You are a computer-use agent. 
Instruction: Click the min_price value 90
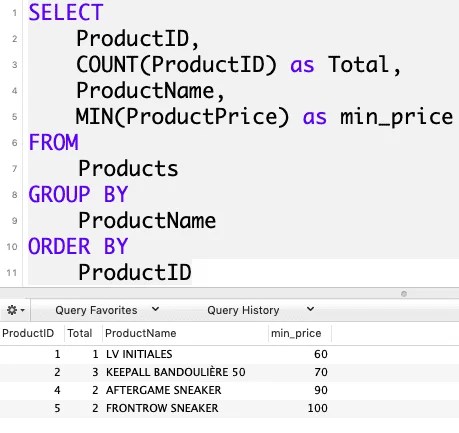pos(321,390)
